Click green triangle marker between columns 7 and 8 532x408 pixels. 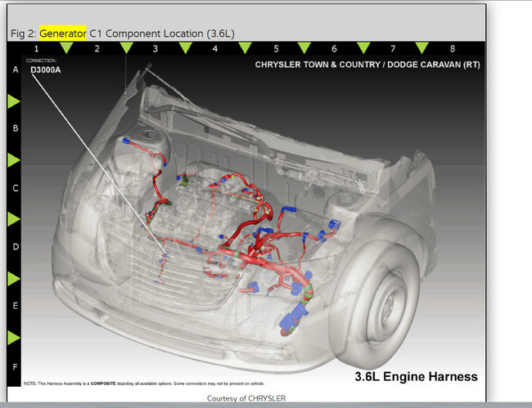pyautogui.click(x=422, y=47)
